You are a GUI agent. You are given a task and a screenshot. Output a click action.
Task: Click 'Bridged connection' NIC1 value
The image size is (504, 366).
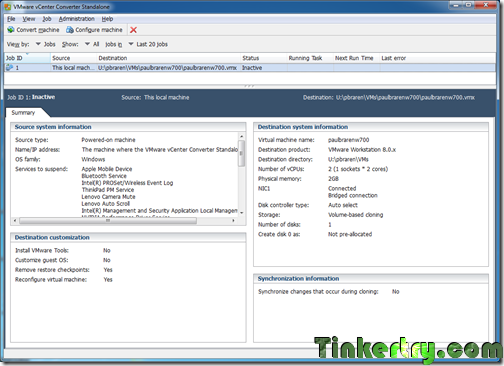[353, 195]
